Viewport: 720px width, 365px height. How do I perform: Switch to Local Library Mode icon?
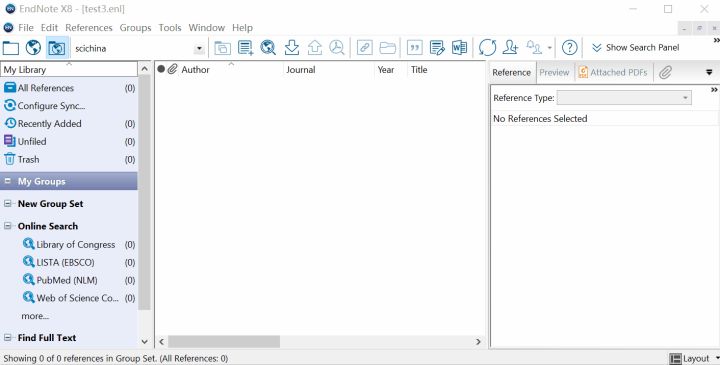pos(11,48)
